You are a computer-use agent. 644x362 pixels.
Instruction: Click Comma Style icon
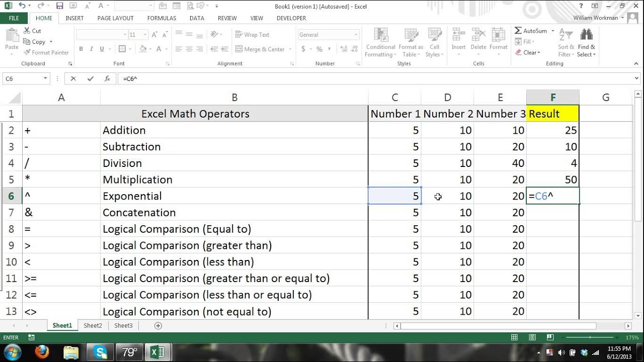(x=330, y=49)
